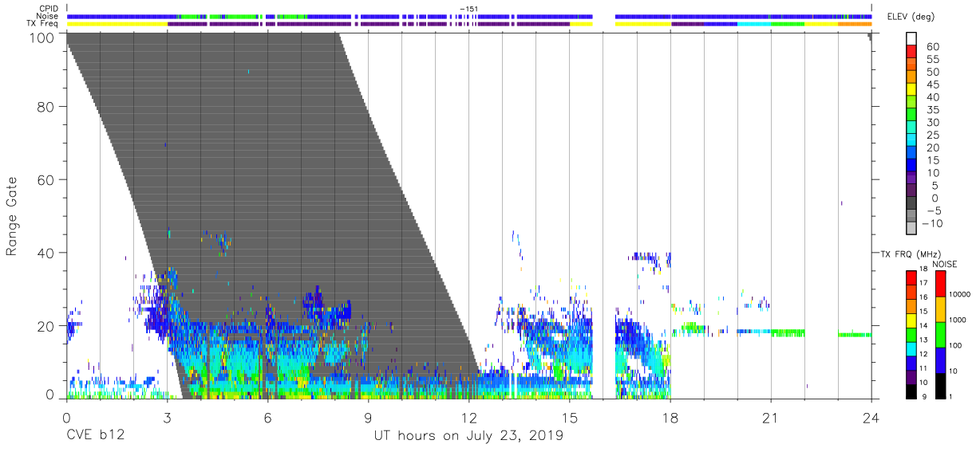The width and height of the screenshot is (980, 452).
Task: Click the yellow 14–15 MHz TX frequency swatch
Action: (912, 320)
